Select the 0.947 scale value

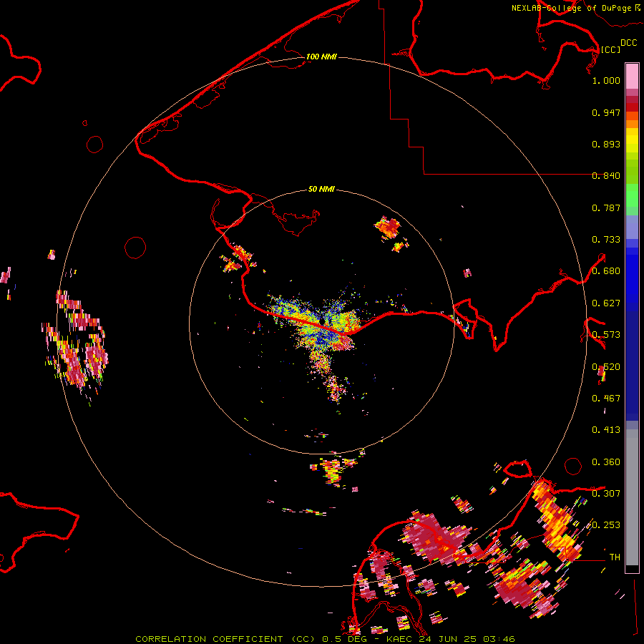[x=606, y=112]
